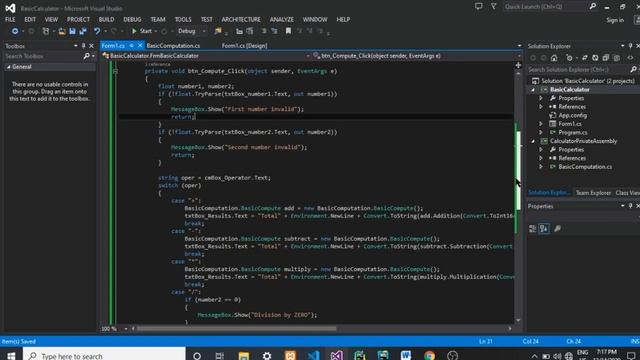Click the Categorized view icon in Properties

click(533, 229)
